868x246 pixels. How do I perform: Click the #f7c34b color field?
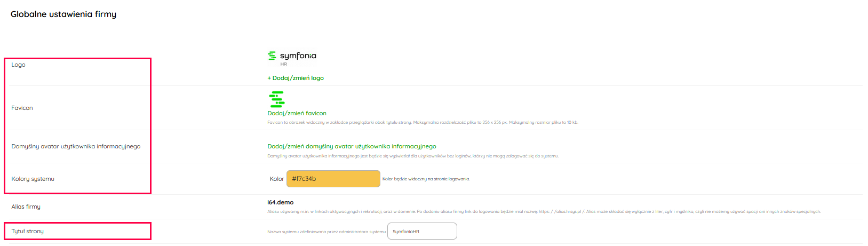333,179
